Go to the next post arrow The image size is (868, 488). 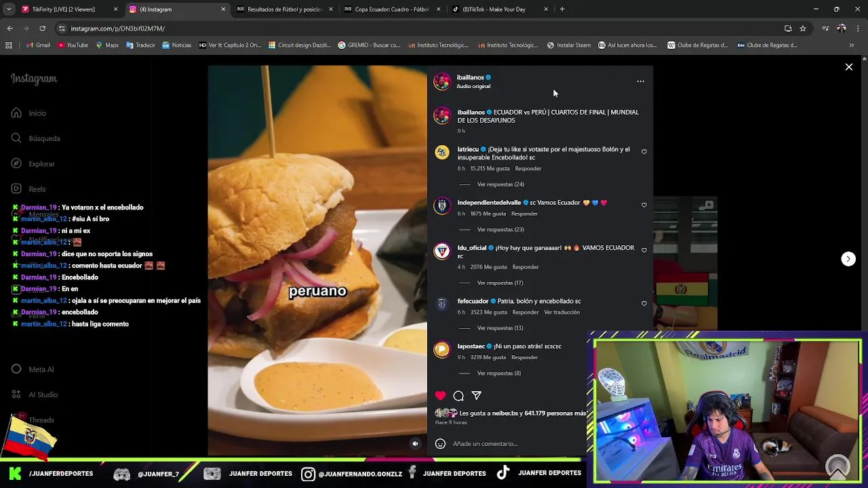pyautogui.click(x=848, y=259)
